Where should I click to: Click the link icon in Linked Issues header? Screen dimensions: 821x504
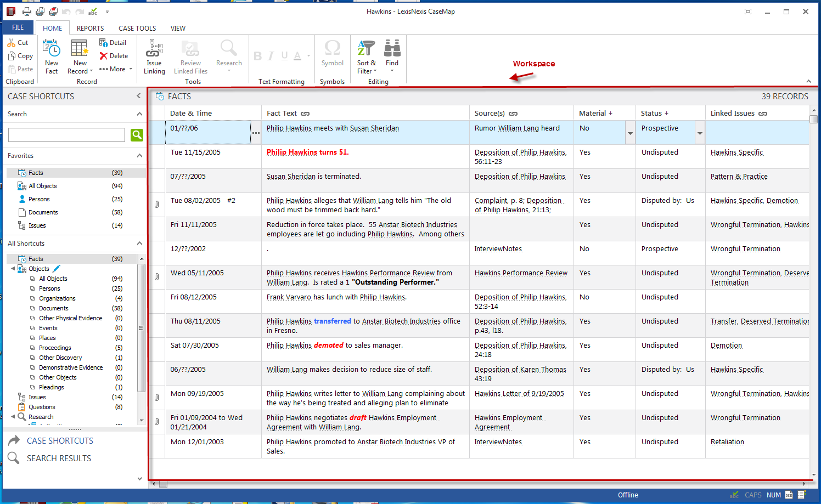pyautogui.click(x=763, y=114)
